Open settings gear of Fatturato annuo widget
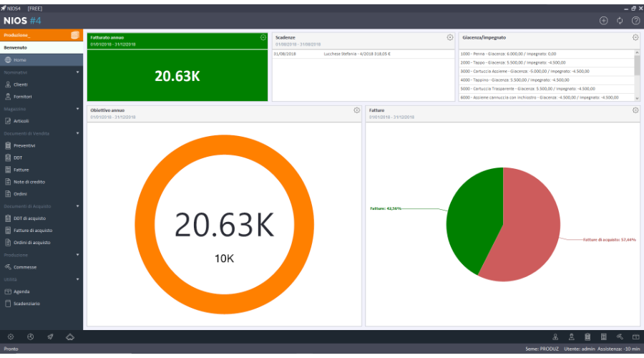Screen dimensions: 644x358 [263, 37]
